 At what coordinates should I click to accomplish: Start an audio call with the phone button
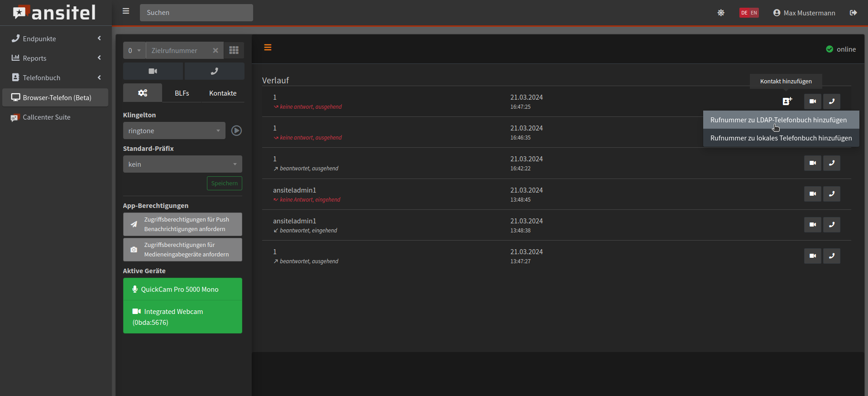tap(214, 71)
